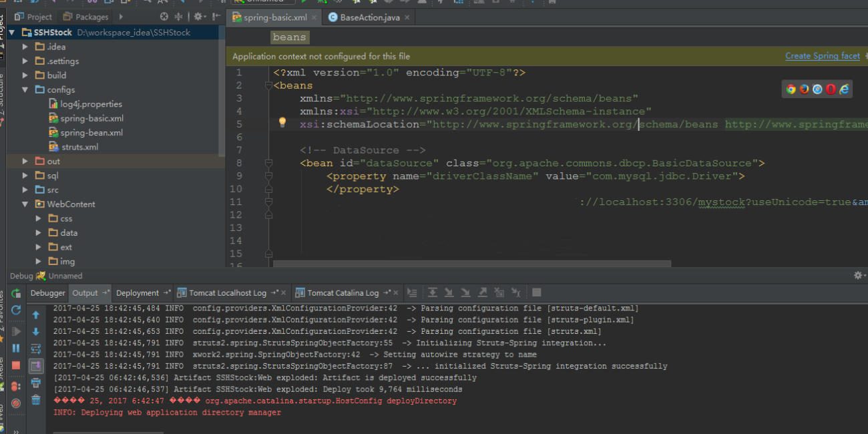Expand the src folder in project tree
This screenshot has width=868, height=434.
pos(25,190)
